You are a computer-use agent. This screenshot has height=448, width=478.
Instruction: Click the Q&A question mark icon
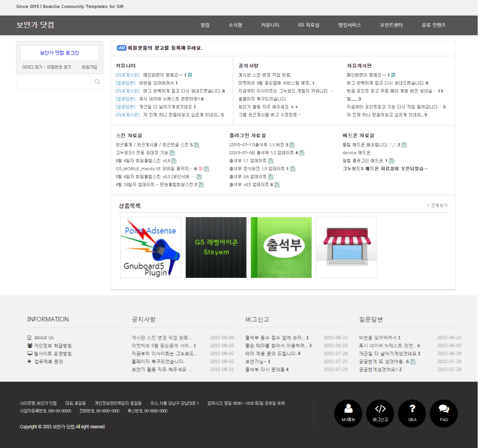tap(412, 413)
